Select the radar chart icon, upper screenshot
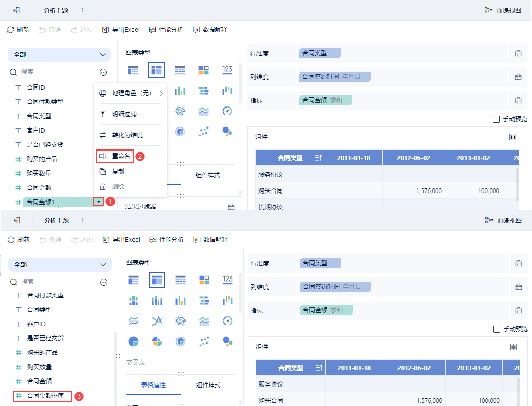The image size is (532, 406). 180,111
